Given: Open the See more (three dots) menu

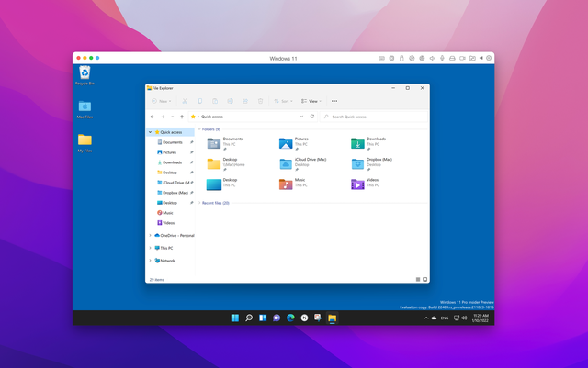Looking at the screenshot, I should click(x=334, y=101).
